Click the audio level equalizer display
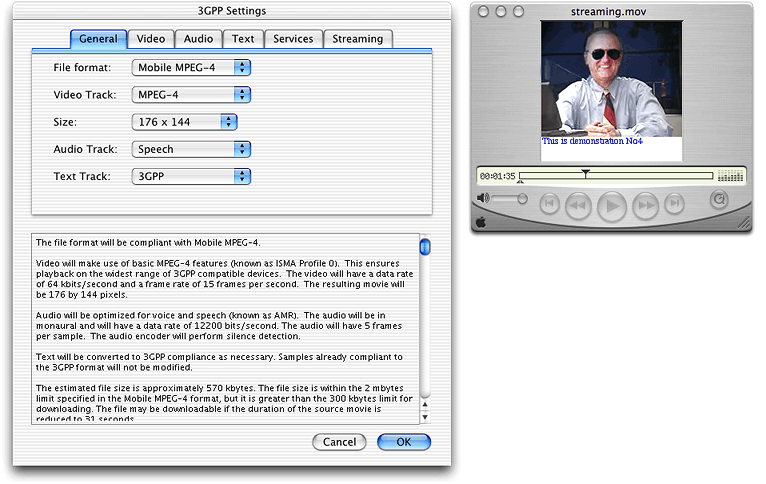The width and height of the screenshot is (766, 484). [x=730, y=176]
